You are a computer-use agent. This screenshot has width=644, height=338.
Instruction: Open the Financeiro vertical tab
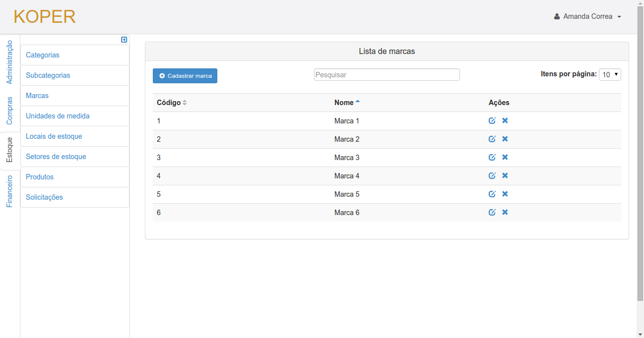coord(9,191)
